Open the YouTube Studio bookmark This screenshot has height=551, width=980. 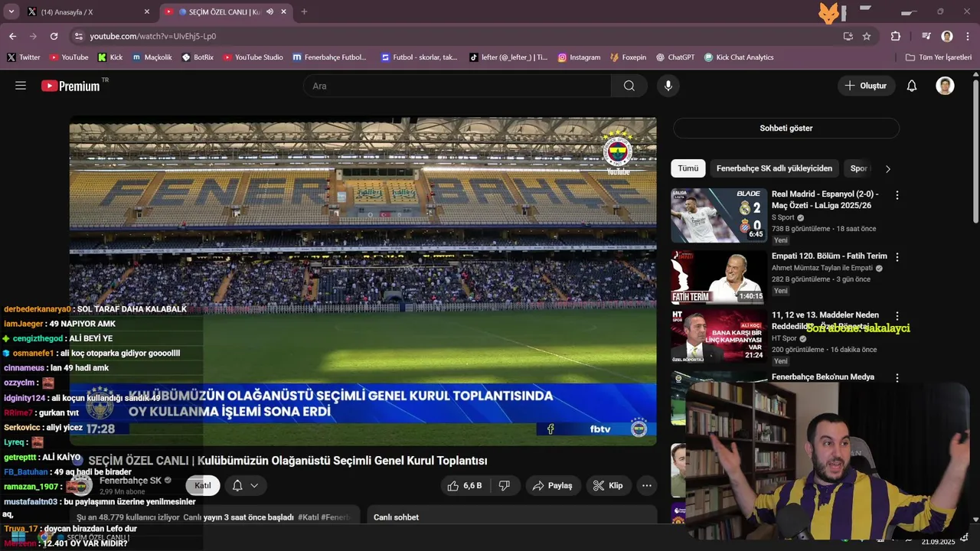click(253, 57)
